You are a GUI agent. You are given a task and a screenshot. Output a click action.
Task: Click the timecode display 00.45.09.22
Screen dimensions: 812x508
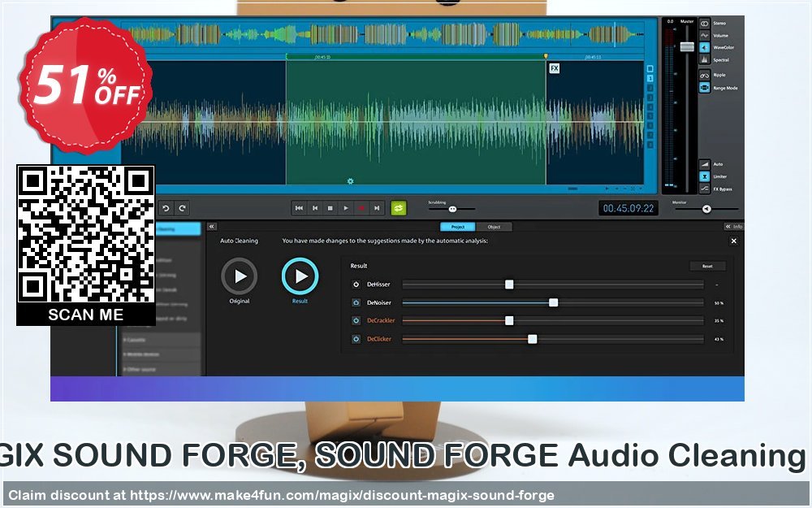[628, 208]
